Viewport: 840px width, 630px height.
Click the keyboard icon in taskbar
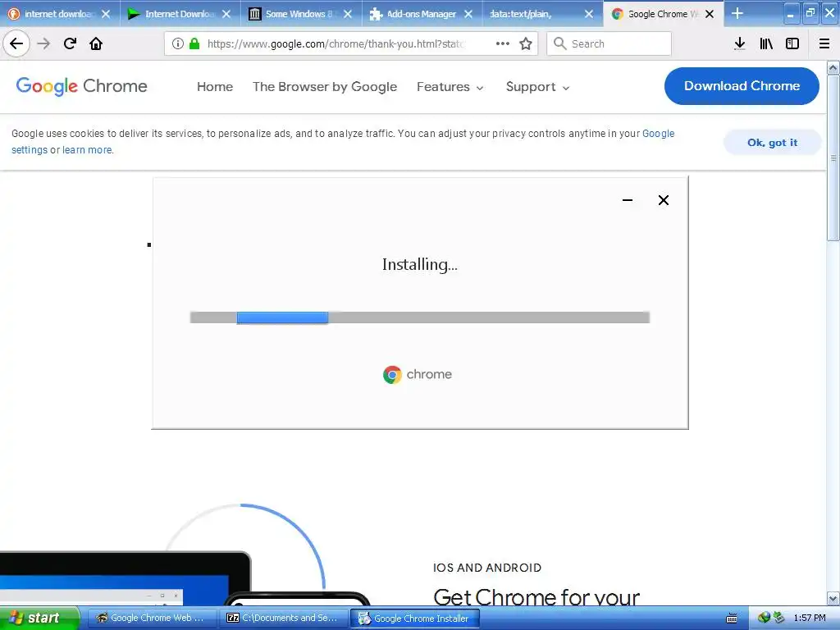731,619
